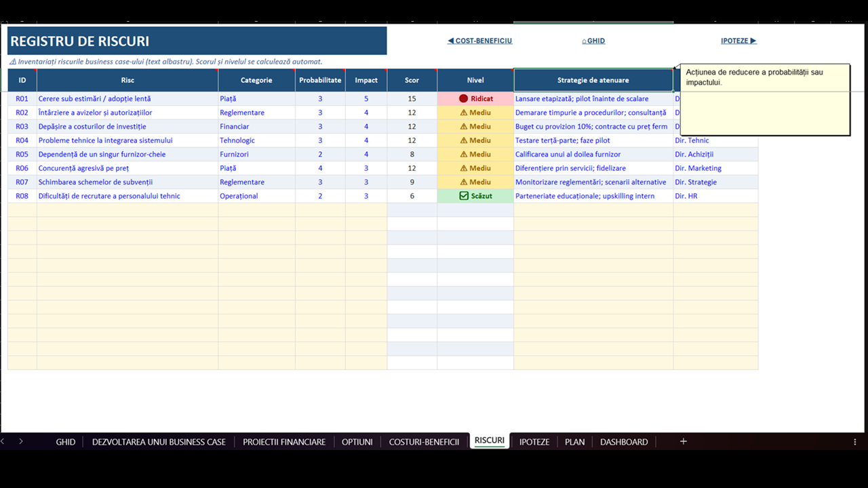This screenshot has width=868, height=488.
Task: Open the COST-BENEFICIU navigation link
Action: click(x=480, y=41)
